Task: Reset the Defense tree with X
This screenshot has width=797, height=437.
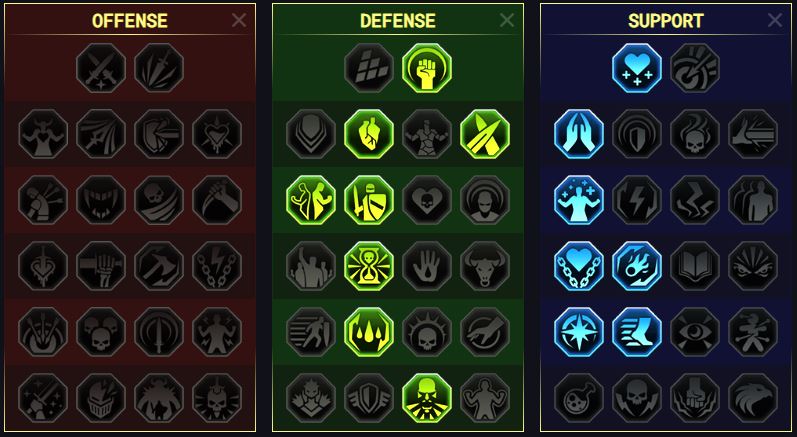Action: tap(507, 20)
